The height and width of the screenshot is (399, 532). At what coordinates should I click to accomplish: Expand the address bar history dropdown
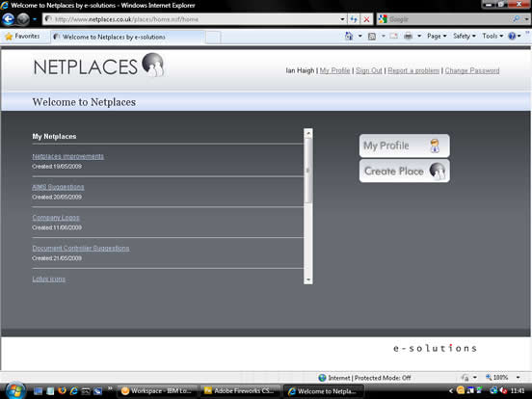click(342, 19)
